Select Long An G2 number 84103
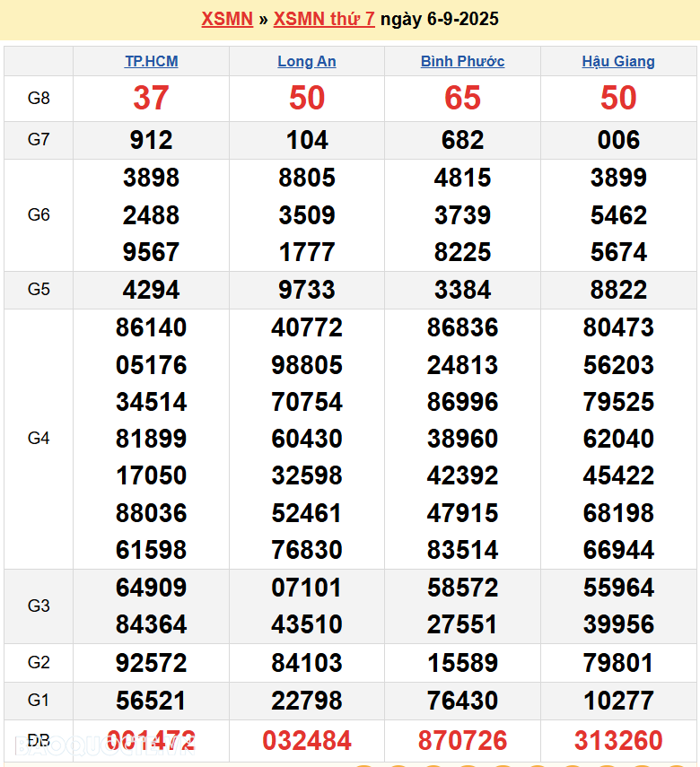This screenshot has height=767, width=700. pyautogui.click(x=307, y=663)
